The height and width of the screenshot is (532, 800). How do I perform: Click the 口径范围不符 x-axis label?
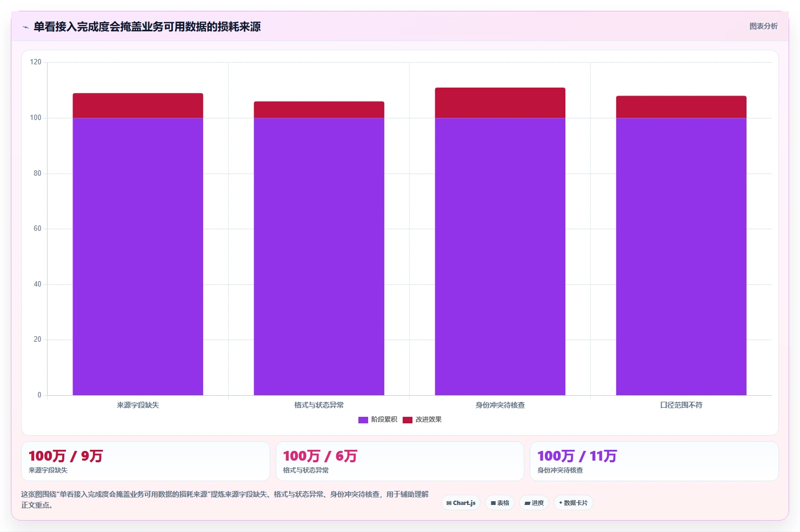681,405
